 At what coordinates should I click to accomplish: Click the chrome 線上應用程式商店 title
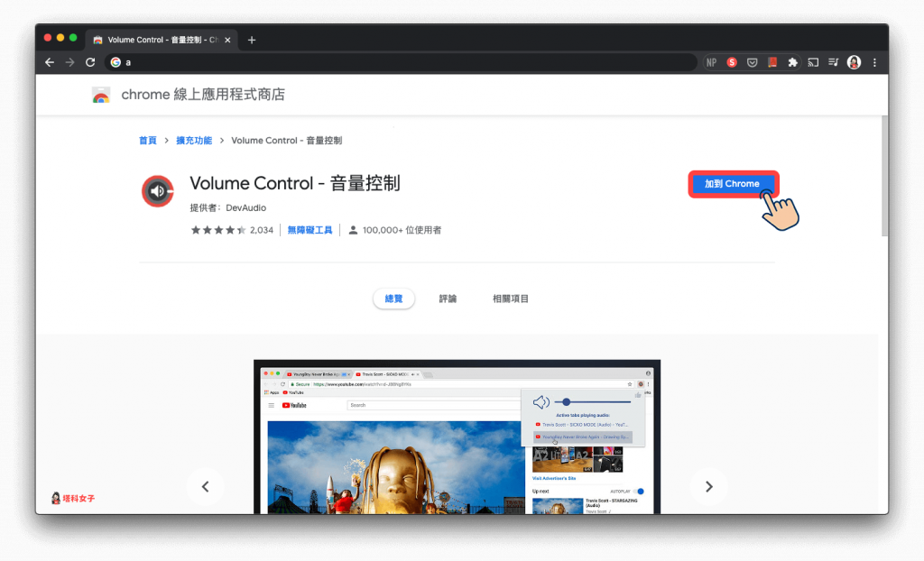coord(203,95)
